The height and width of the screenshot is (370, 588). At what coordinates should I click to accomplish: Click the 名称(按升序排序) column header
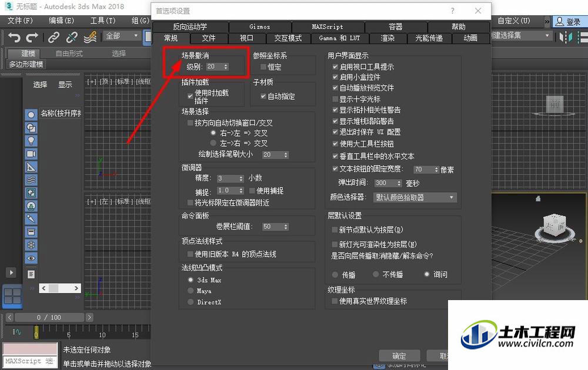[61, 113]
